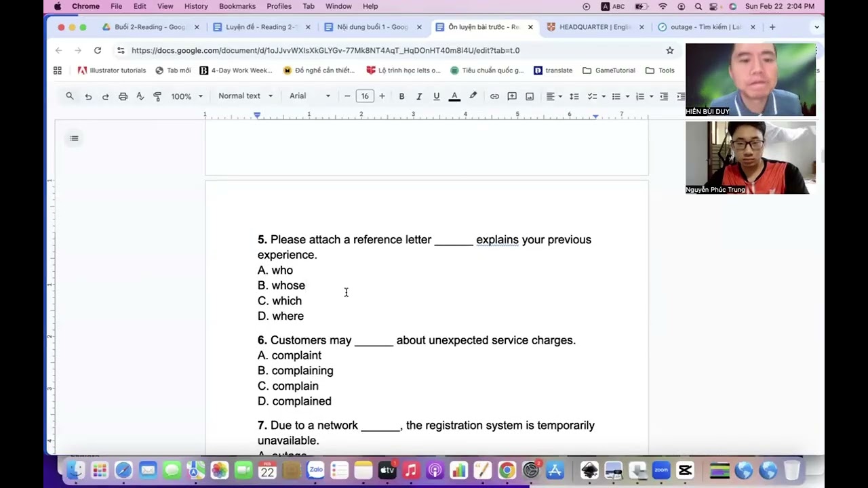Image resolution: width=868 pixels, height=488 pixels.
Task: Switch to Buổi 2-Reading tab
Action: point(151,27)
